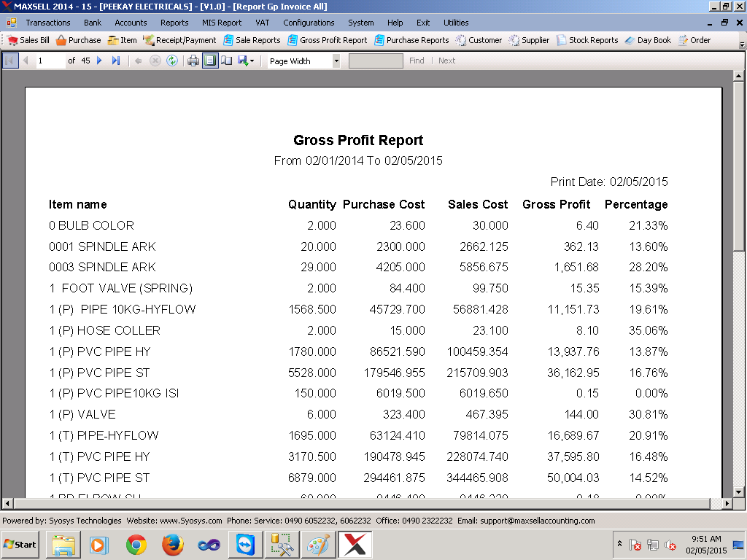
Task: Go to the next report page arrow
Action: pyautogui.click(x=99, y=61)
